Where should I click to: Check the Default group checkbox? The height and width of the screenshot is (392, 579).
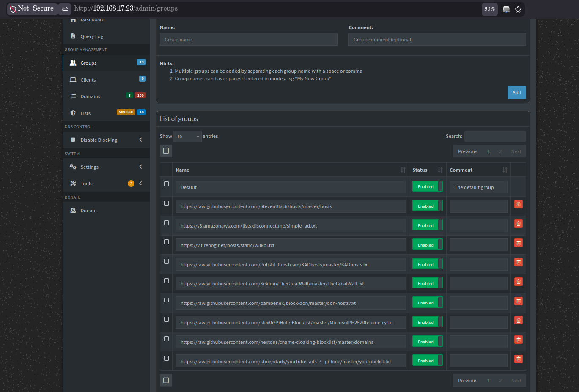(166, 184)
